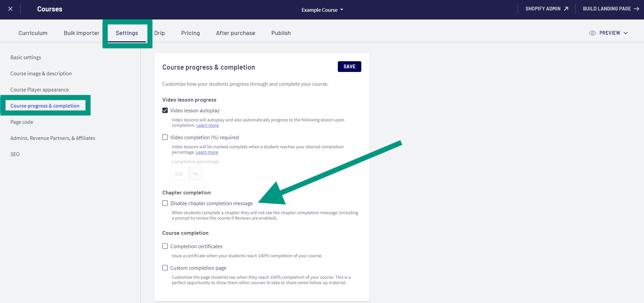Enable Video completion (%) required checkbox
Image resolution: width=644 pixels, height=303 pixels.
[165, 137]
